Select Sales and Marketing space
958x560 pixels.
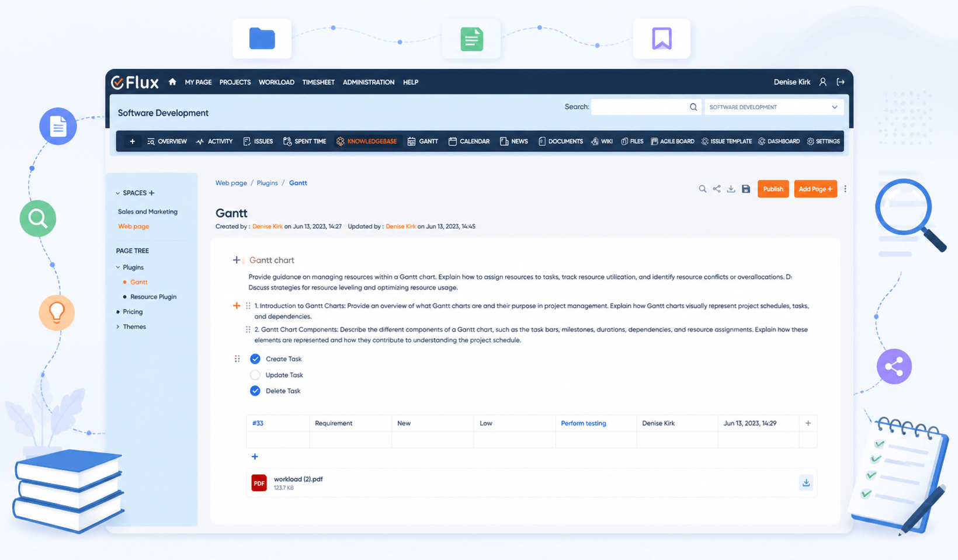pos(147,211)
